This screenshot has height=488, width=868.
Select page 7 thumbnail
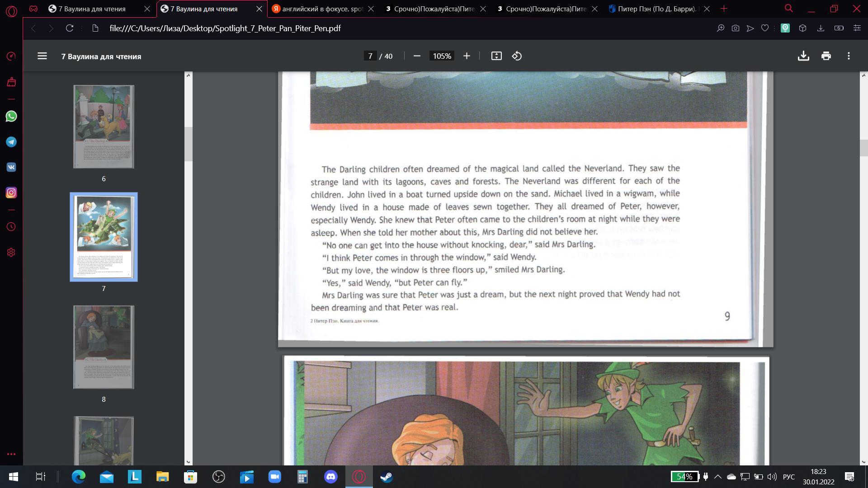click(x=104, y=237)
